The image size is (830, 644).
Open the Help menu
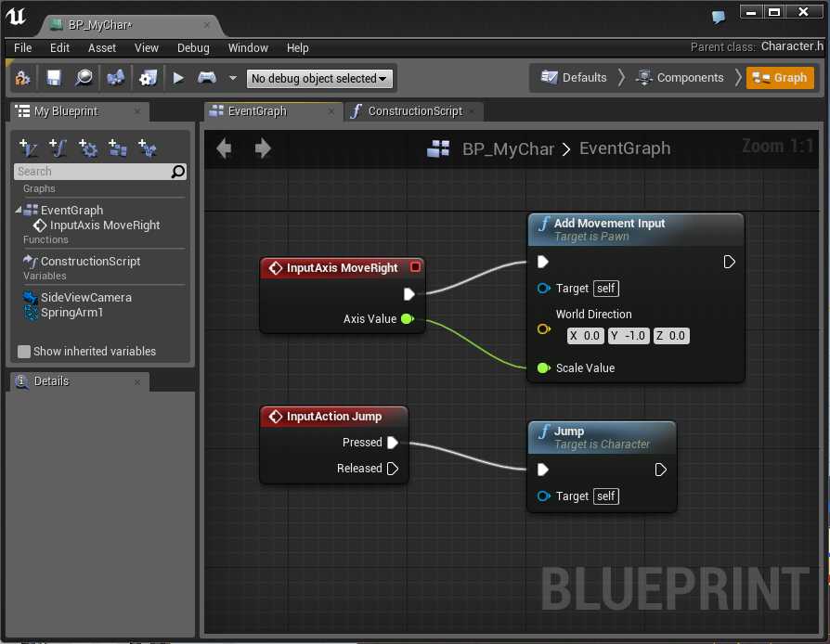(x=297, y=47)
